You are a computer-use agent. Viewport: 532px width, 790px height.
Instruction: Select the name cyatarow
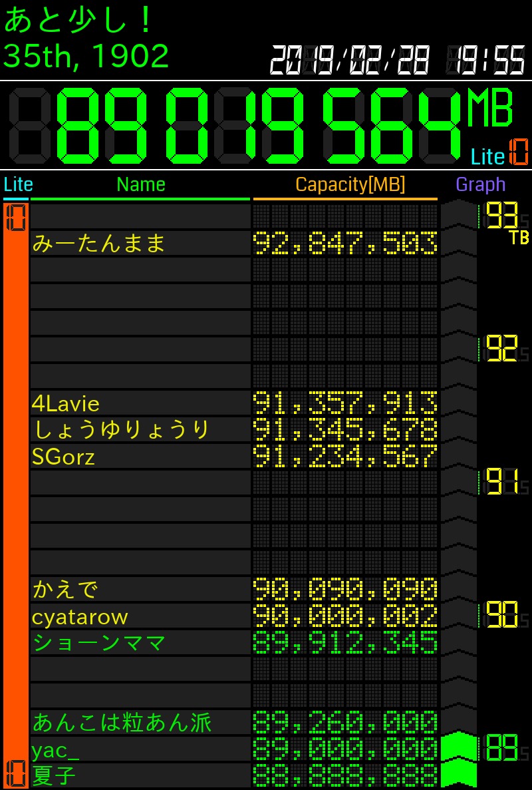pos(80,617)
